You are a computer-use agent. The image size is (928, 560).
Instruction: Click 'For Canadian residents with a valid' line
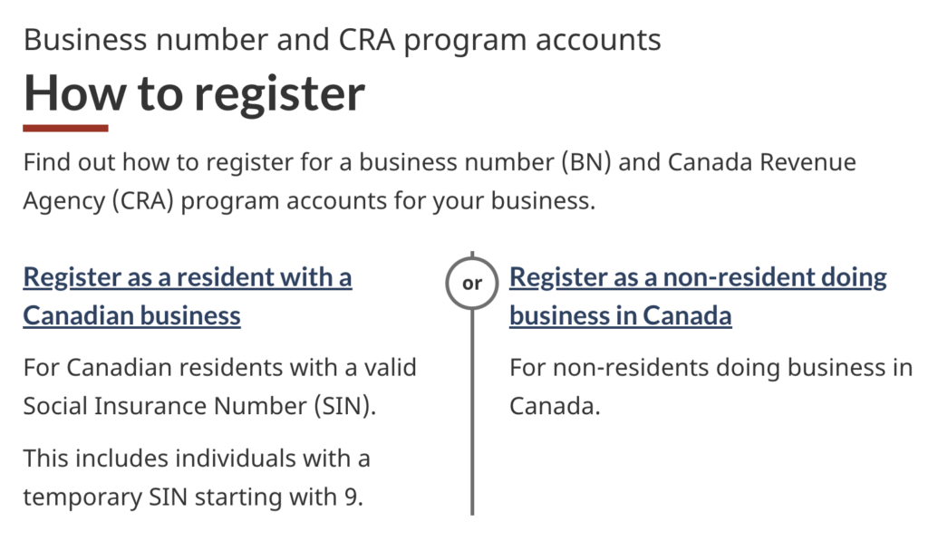219,368
